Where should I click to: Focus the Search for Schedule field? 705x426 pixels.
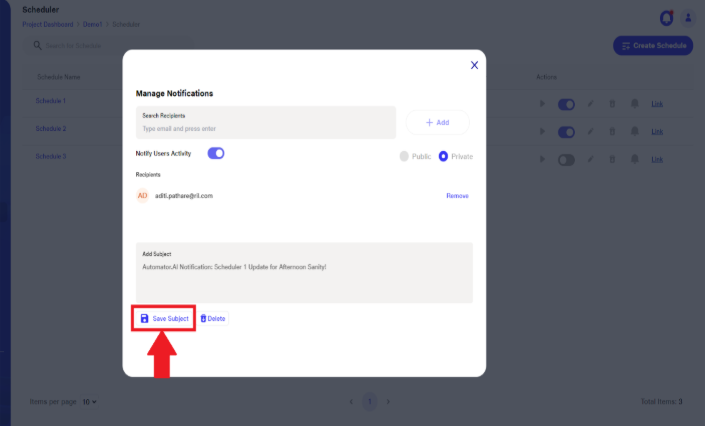(x=108, y=45)
